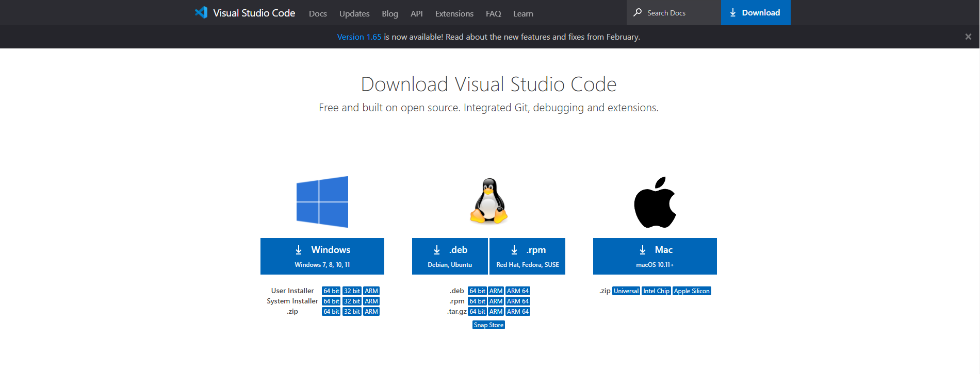
Task: Select User Installer 64 bit
Action: (x=331, y=291)
